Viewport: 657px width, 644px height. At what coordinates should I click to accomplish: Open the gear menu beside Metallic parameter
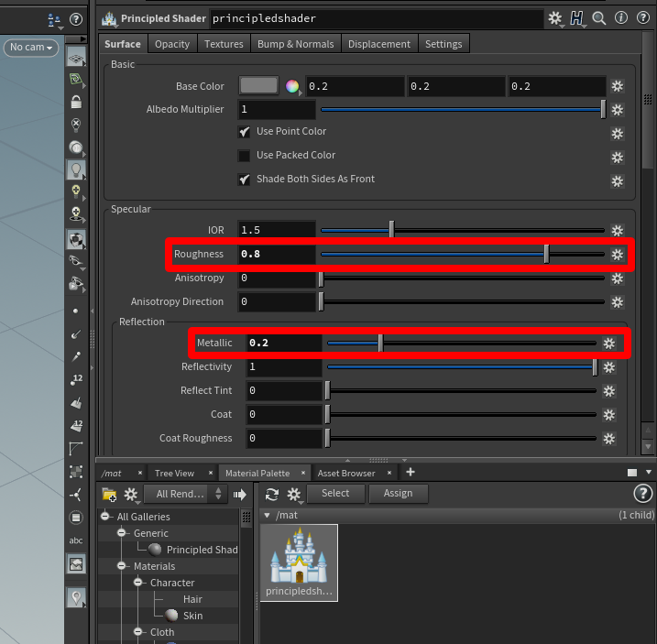609,343
